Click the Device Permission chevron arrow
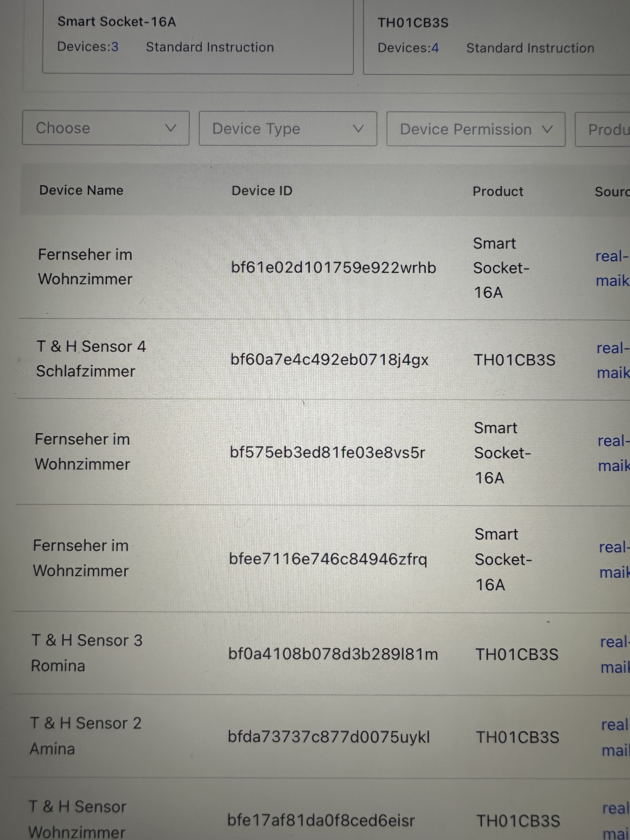 click(547, 130)
